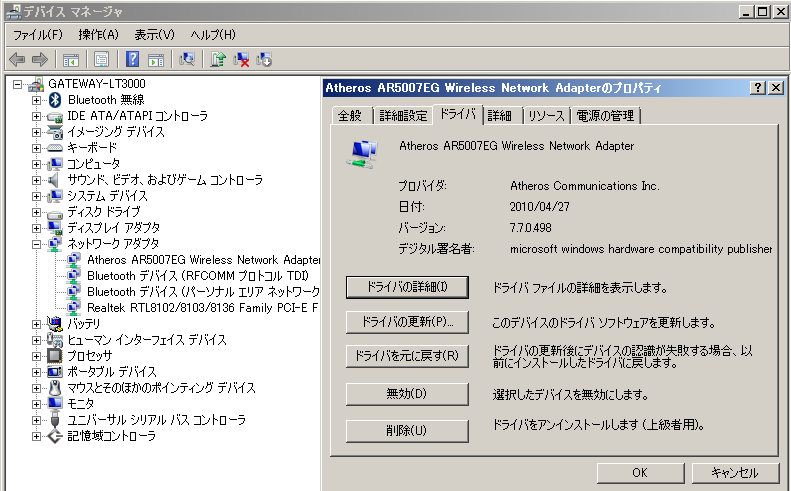Click the Properties sheet toolbar icon
791x491 pixels.
click(101, 60)
